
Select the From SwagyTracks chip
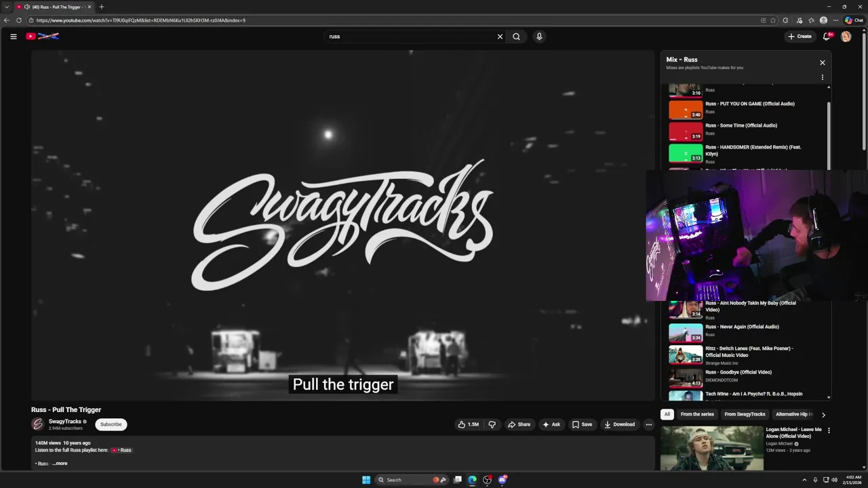[745, 414]
